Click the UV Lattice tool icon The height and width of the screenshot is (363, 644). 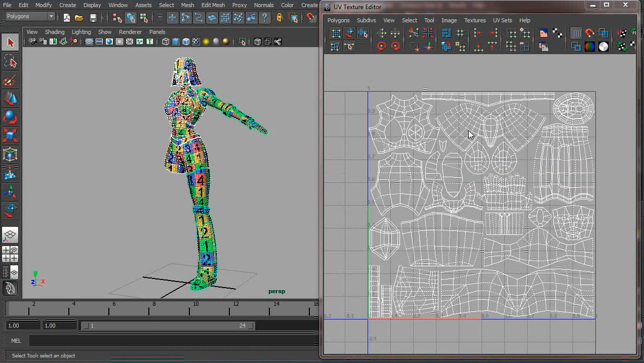coord(336,33)
